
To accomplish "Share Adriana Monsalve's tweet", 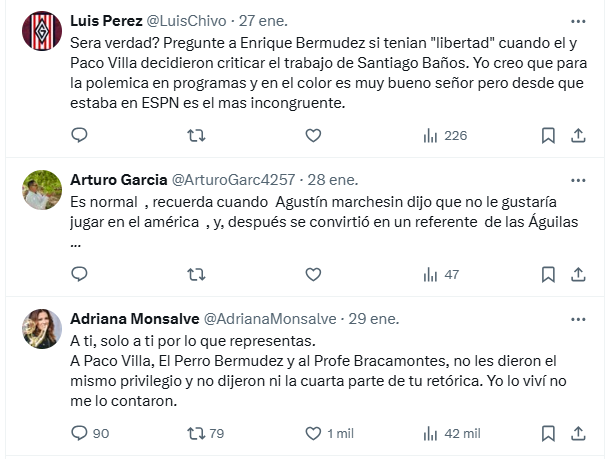I will pyautogui.click(x=578, y=433).
